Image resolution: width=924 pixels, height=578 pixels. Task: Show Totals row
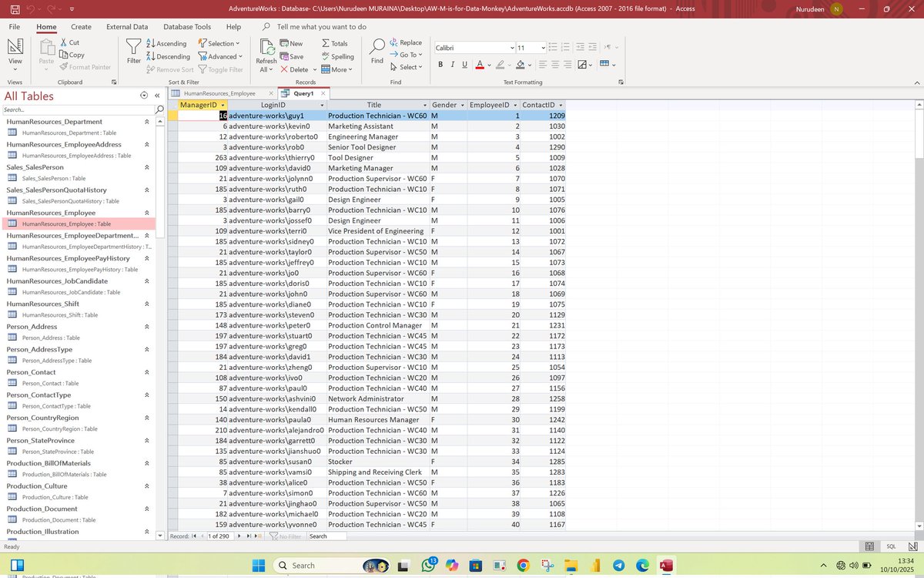pos(334,43)
